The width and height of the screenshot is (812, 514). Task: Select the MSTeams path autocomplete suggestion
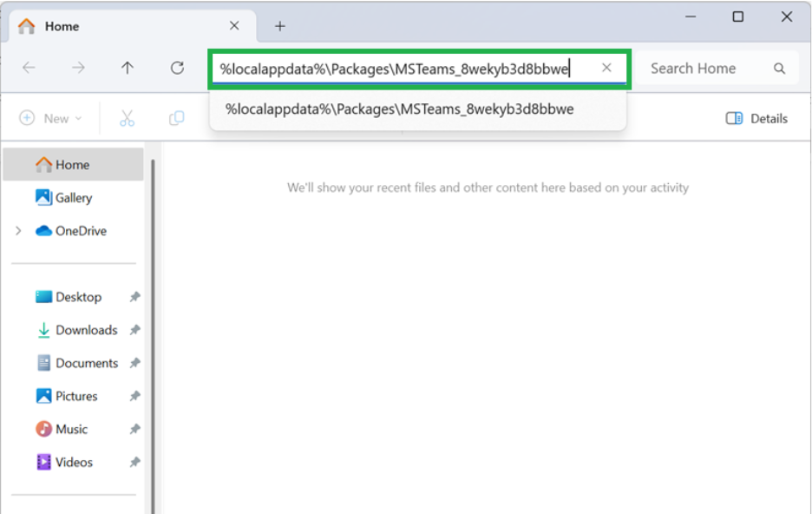(417, 109)
